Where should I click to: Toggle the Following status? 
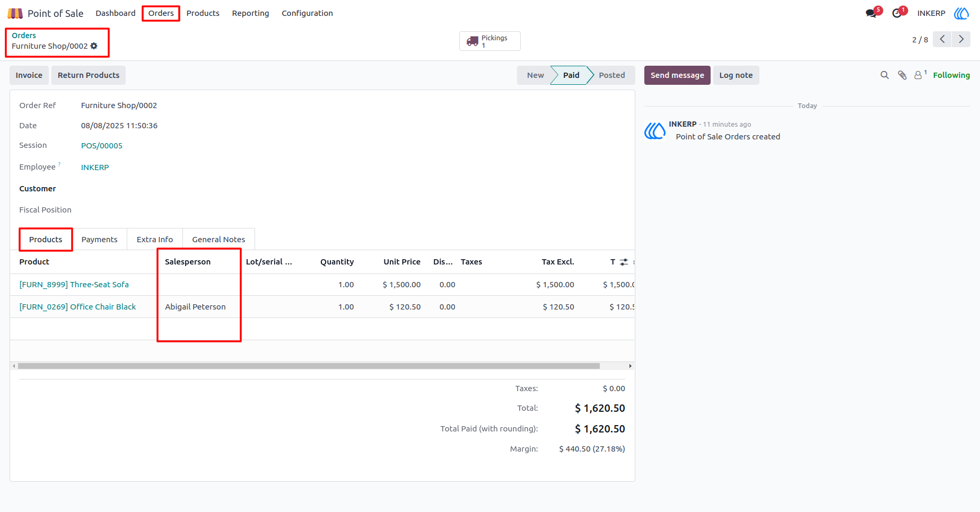point(951,75)
